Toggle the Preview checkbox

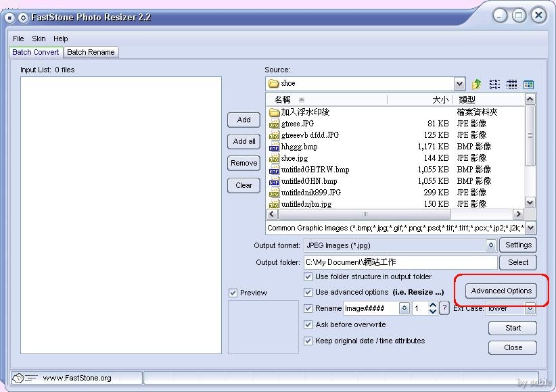(233, 293)
